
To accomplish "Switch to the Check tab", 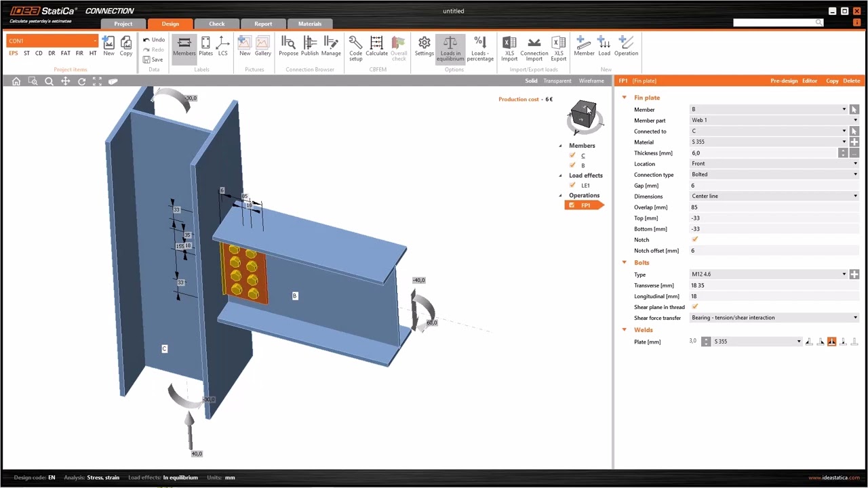I will coord(217,24).
